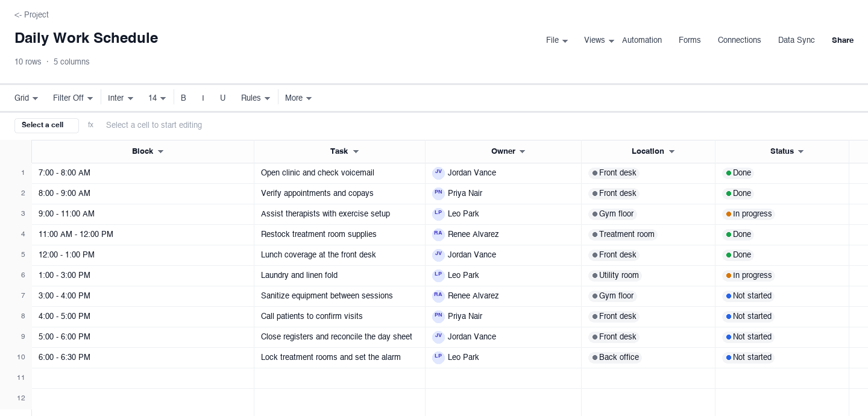Image resolution: width=868 pixels, height=416 pixels.
Task: Open the Filter Off dropdown
Action: [73, 98]
